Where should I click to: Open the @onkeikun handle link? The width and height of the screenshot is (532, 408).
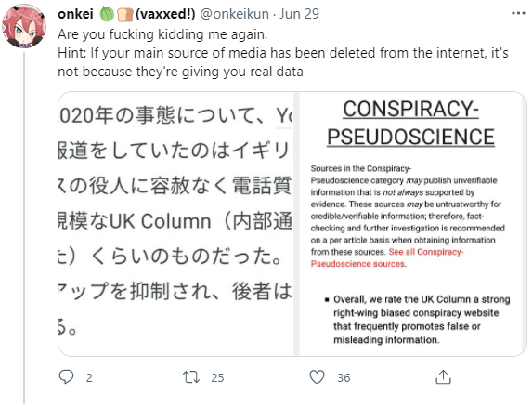pos(235,14)
